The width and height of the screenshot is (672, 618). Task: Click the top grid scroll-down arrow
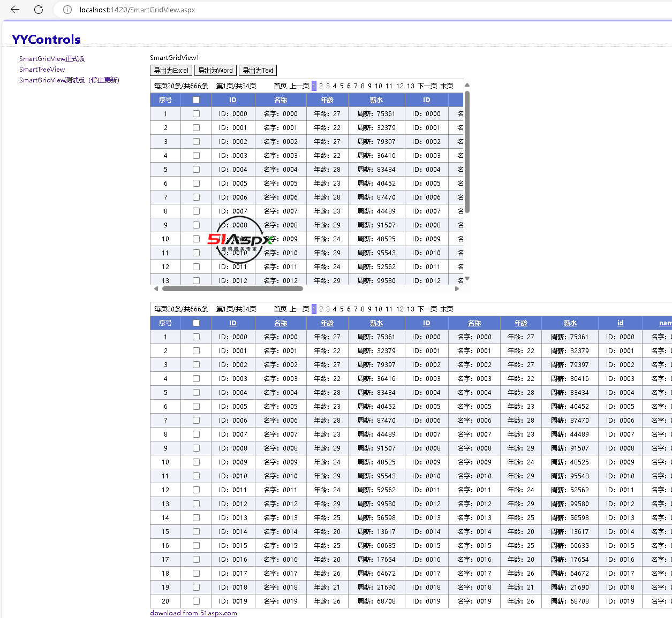point(467,278)
